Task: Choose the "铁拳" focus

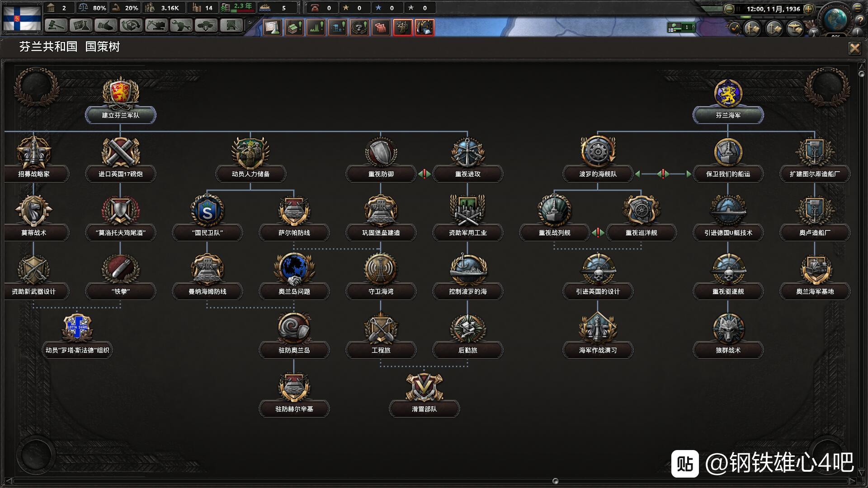Action: (x=120, y=277)
